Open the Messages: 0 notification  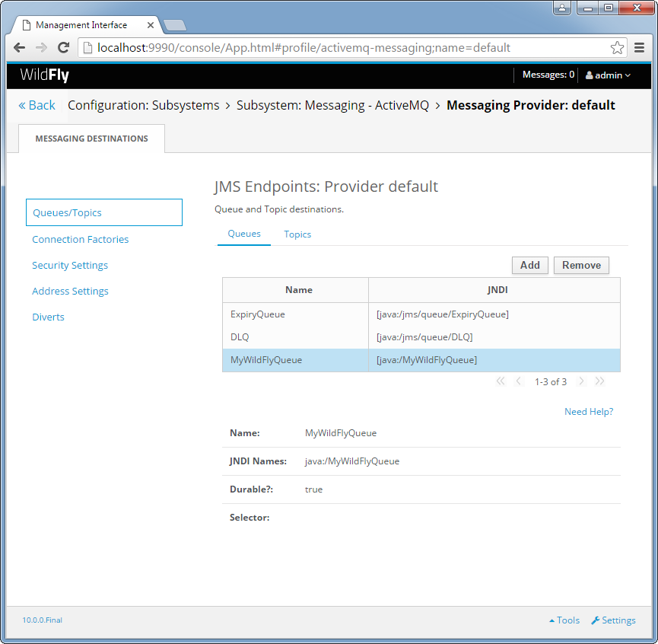click(x=548, y=75)
